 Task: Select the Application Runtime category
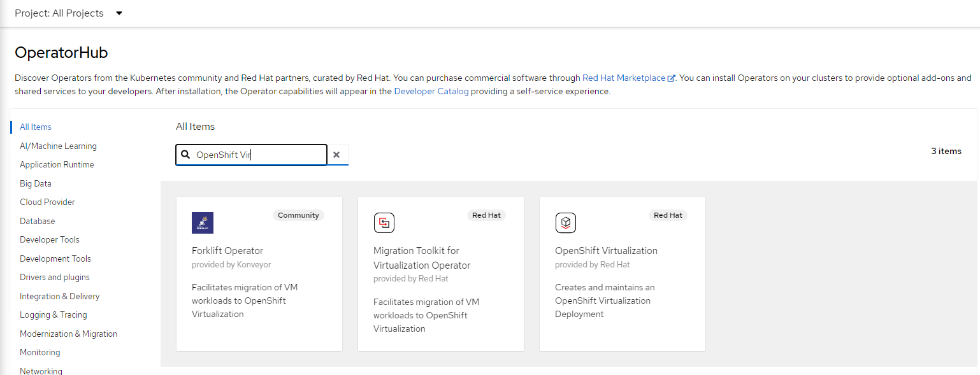[57, 164]
